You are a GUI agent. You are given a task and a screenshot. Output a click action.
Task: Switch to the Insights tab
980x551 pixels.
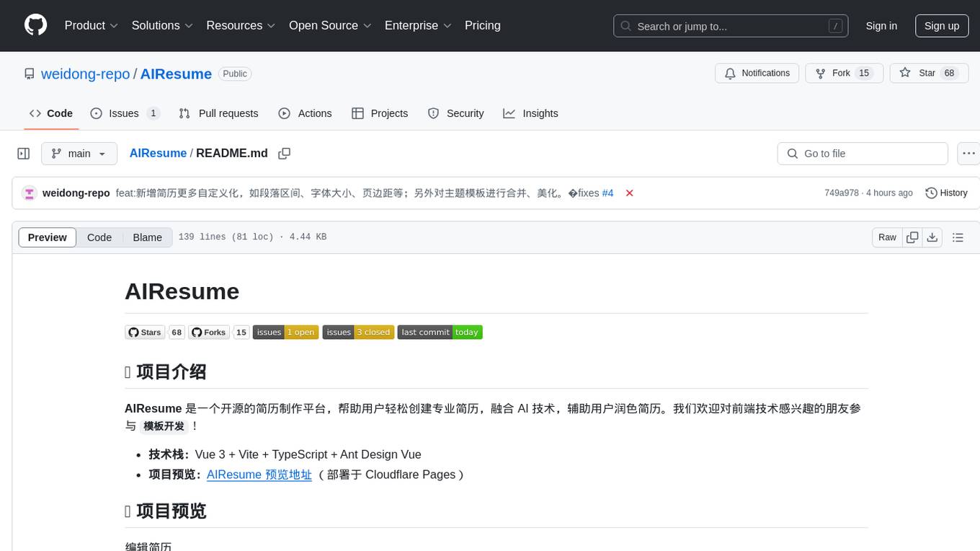tap(530, 113)
